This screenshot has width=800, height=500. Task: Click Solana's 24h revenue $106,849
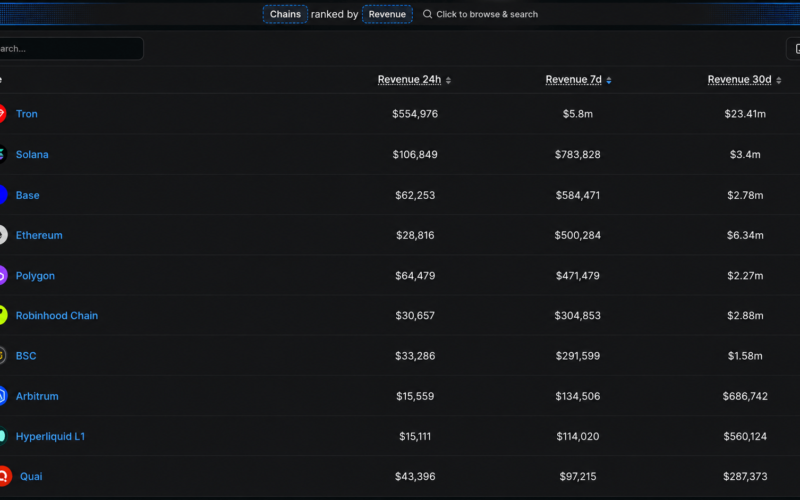coord(415,155)
